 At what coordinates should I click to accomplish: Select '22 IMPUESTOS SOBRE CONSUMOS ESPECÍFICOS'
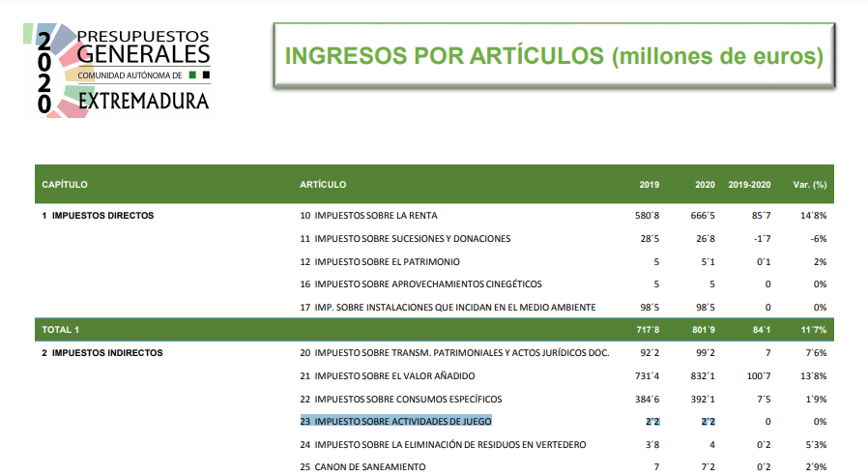[401, 400]
